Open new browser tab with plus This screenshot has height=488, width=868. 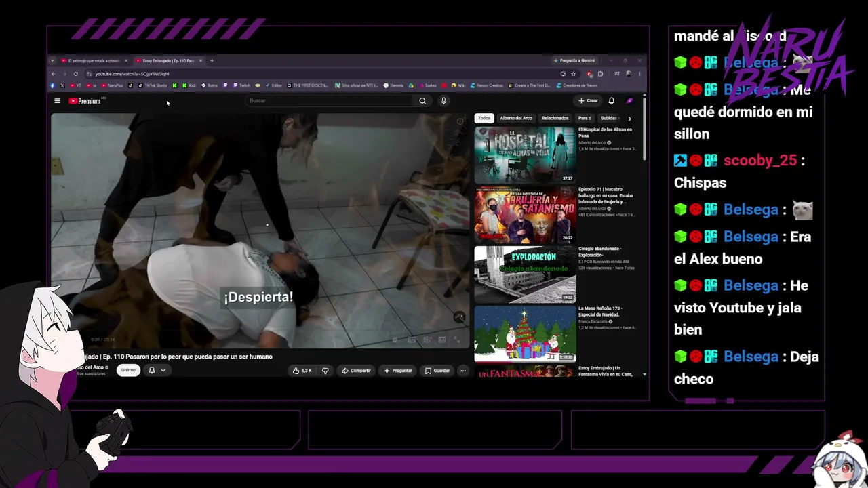212,60
